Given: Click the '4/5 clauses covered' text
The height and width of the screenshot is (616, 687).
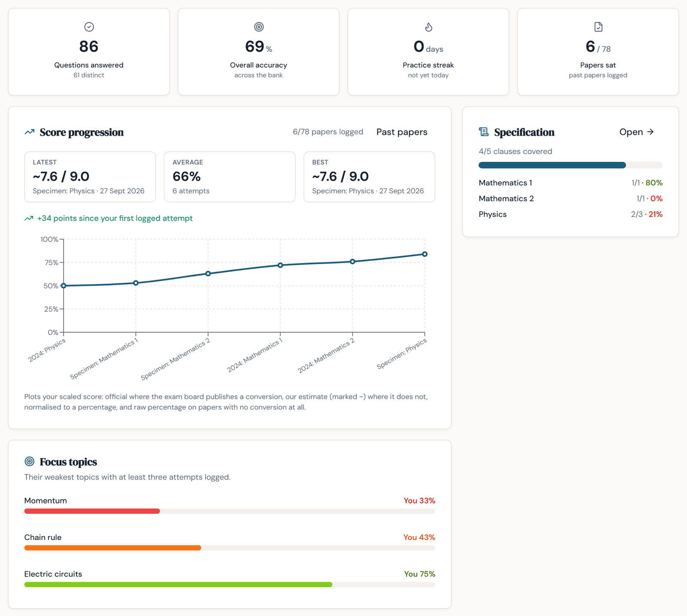Looking at the screenshot, I should coord(515,152).
